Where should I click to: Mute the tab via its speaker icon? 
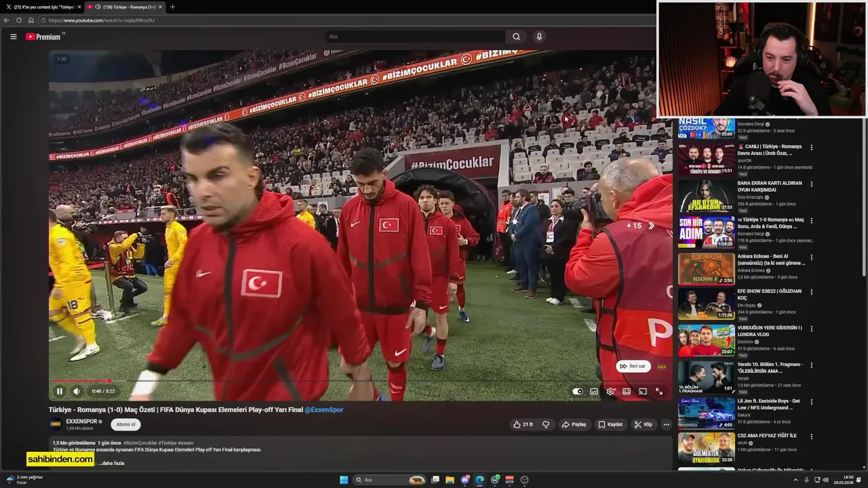[x=98, y=7]
